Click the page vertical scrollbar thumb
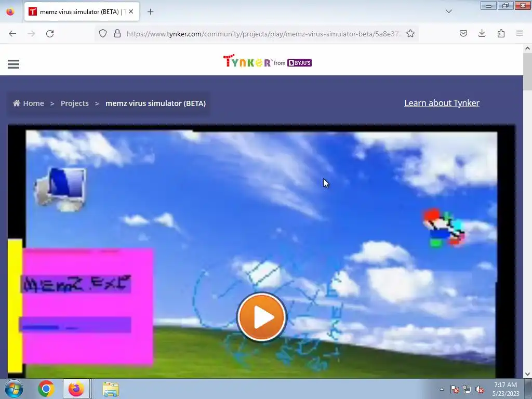 [527, 71]
